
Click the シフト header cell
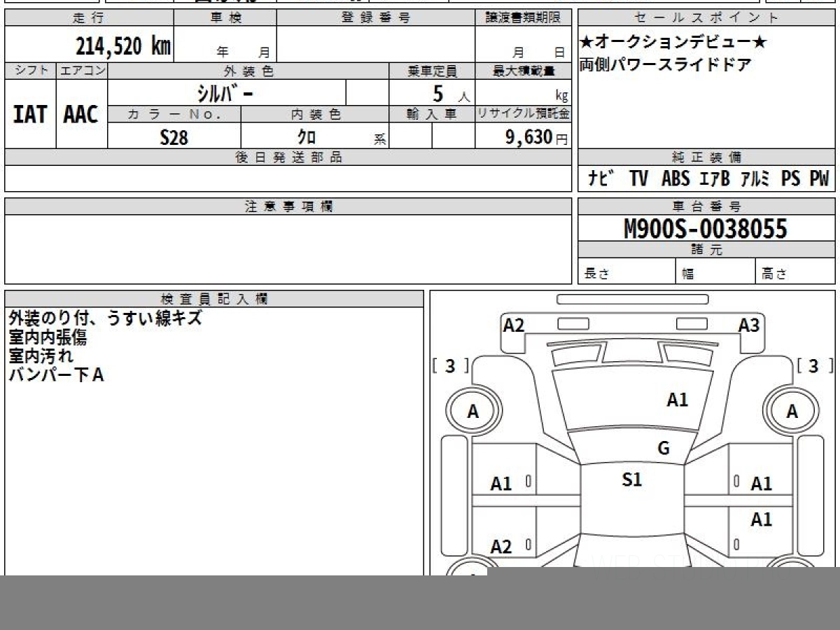(x=30, y=71)
